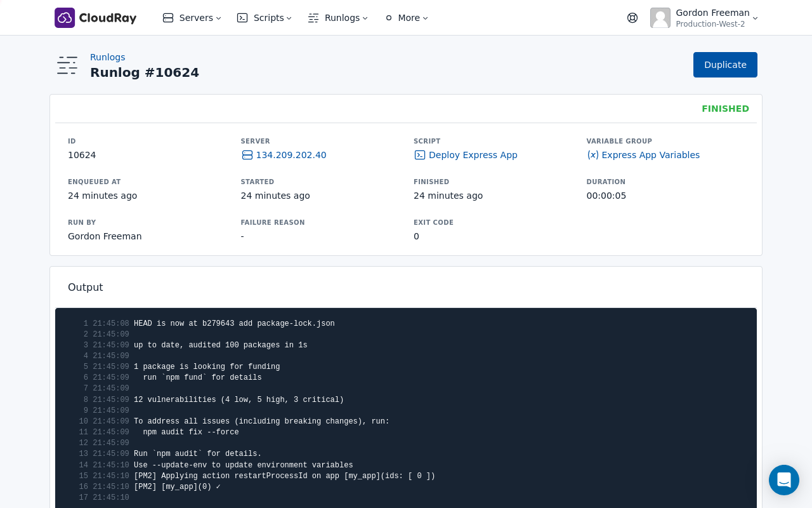
Task: Click the More menu icon
Action: tap(388, 18)
